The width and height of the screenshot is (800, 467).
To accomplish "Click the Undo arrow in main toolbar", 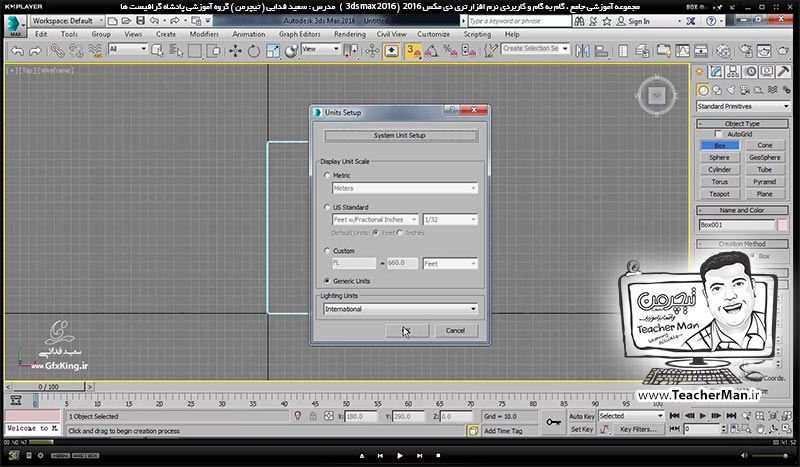I will (x=17, y=51).
